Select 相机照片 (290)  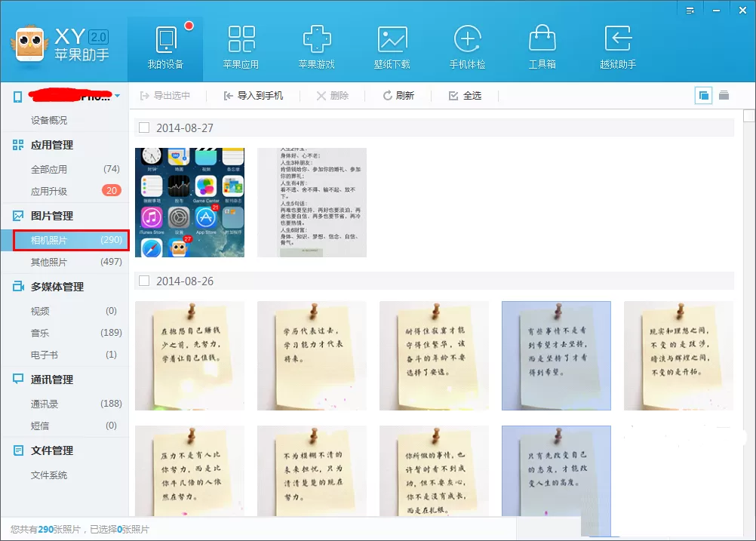pos(71,240)
